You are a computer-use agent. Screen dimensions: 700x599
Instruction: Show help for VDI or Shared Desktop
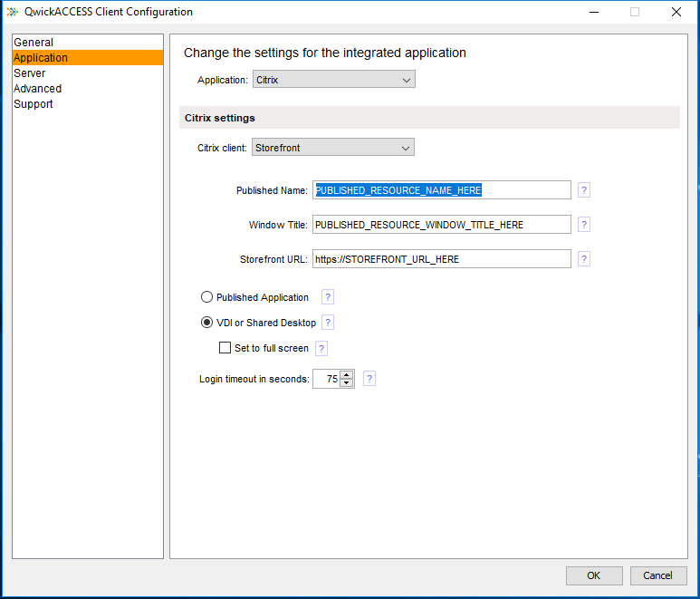click(328, 323)
